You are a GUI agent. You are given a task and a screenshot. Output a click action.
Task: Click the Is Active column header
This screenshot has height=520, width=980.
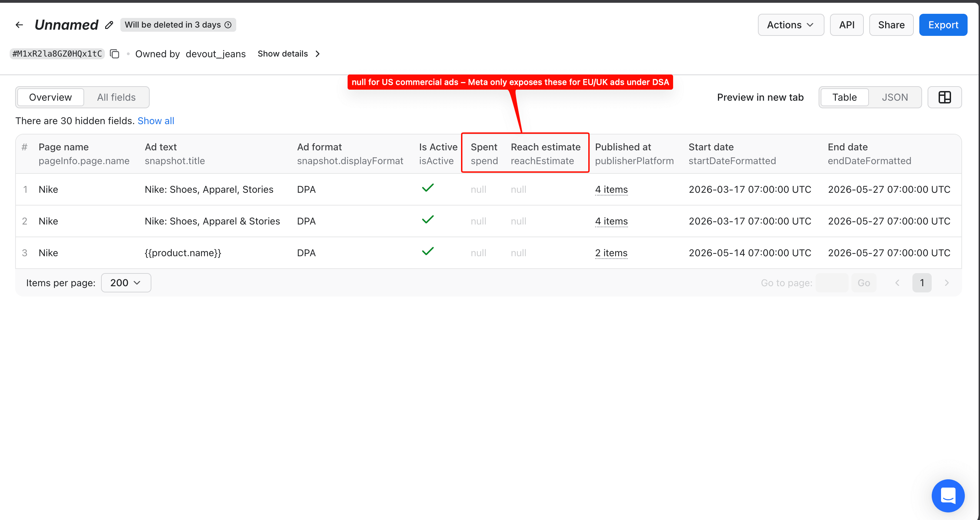click(x=438, y=154)
